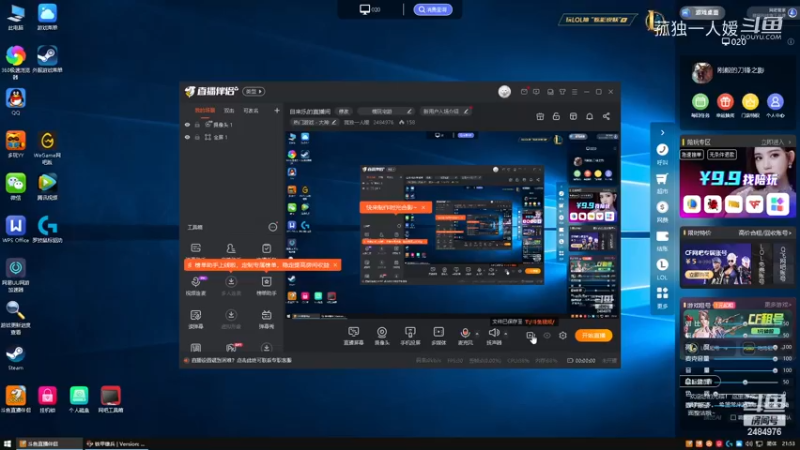Click the record video icon beside preview eye
The height and width of the screenshot is (450, 800).
coord(531,336)
